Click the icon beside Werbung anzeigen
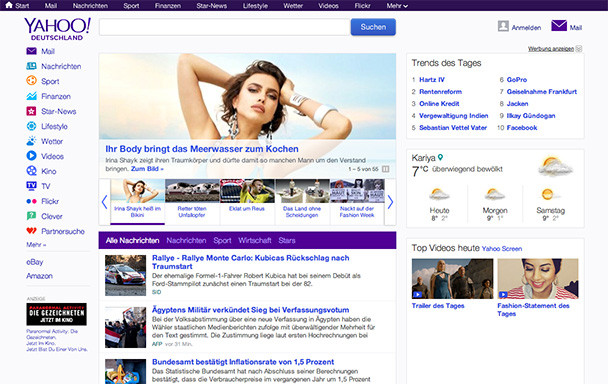The height and width of the screenshot is (384, 608). pyautogui.click(x=579, y=49)
